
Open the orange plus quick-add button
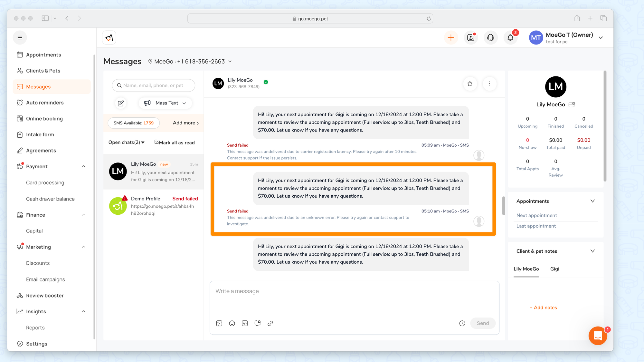(x=451, y=38)
